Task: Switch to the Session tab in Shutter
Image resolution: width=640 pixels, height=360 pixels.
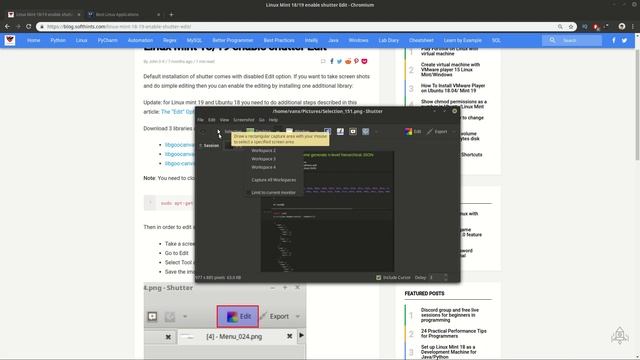Action: tap(209, 146)
